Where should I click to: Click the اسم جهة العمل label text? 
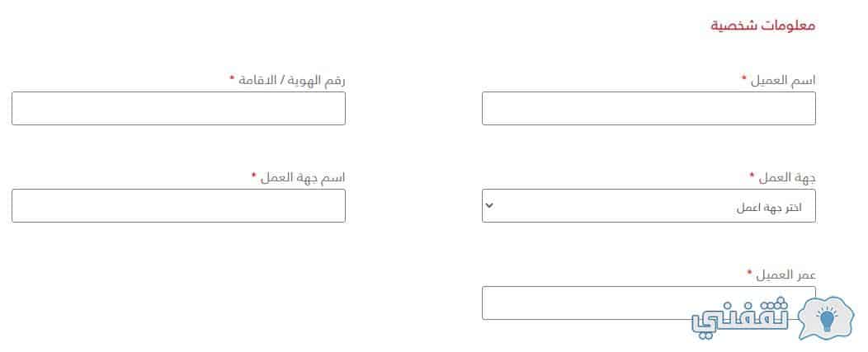coord(303,177)
